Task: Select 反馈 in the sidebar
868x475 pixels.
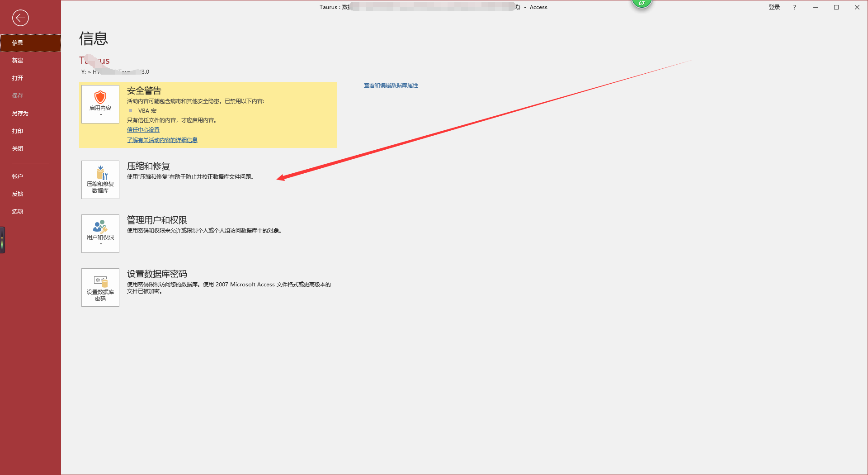Action: (x=30, y=194)
